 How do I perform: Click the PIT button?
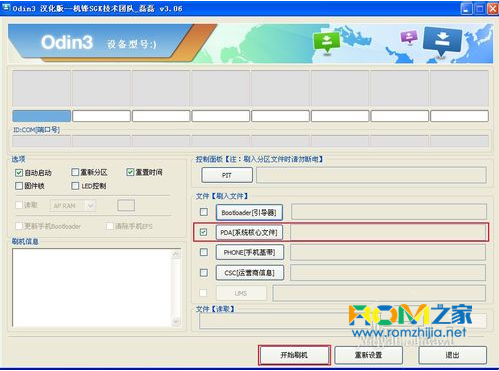(x=227, y=175)
